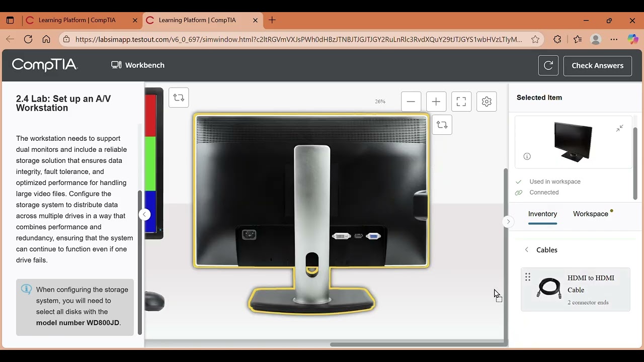Open the browser tab actions menu
The height and width of the screenshot is (362, 644).
(10, 20)
